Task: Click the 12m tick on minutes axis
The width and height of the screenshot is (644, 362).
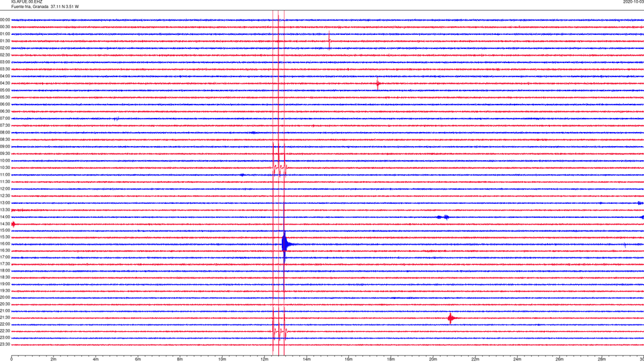Action: click(x=264, y=359)
